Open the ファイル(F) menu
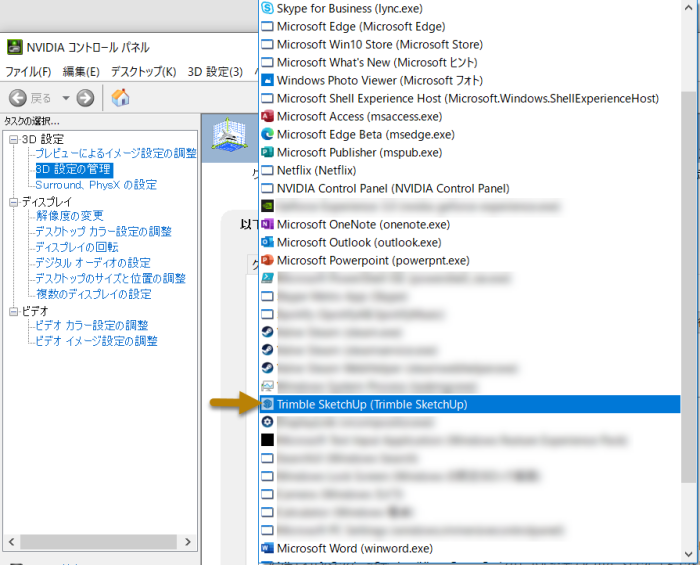This screenshot has width=700, height=565. 28,72
